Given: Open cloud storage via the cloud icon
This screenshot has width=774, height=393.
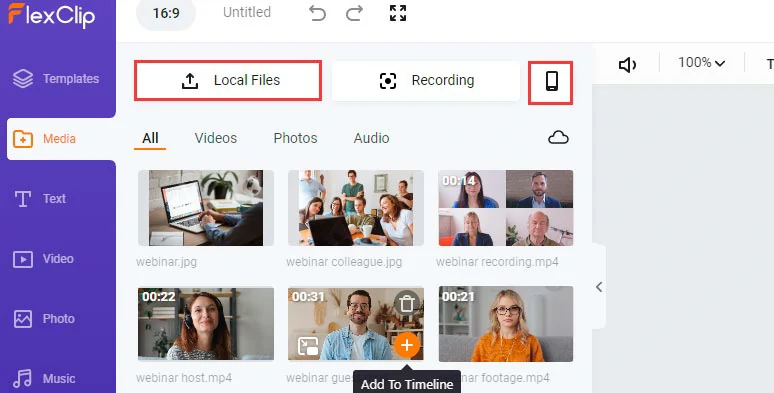Looking at the screenshot, I should click(558, 138).
